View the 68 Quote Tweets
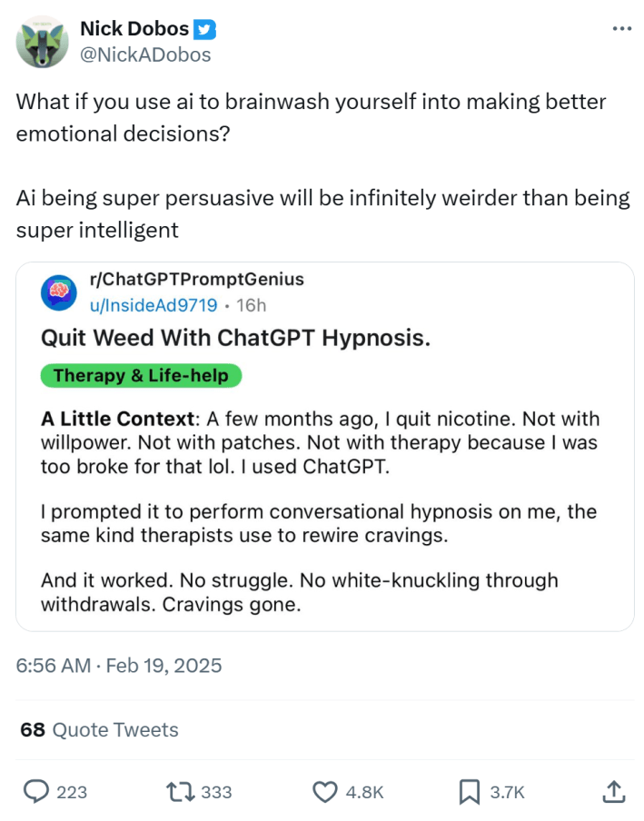Viewport: 644px width, 821px height. pyautogui.click(x=99, y=729)
